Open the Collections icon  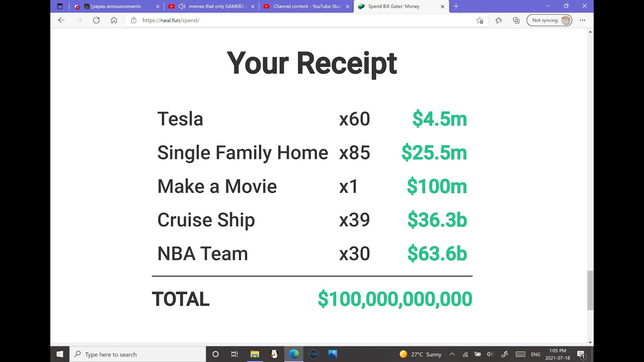coord(516,20)
